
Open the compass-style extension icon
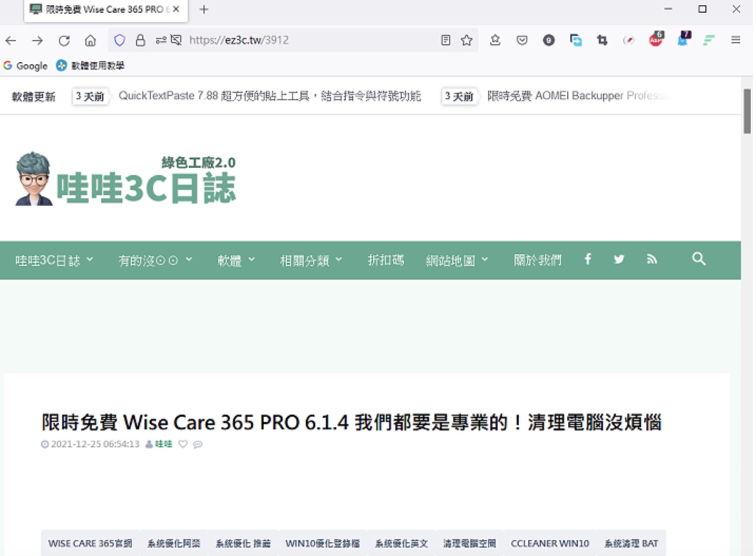[628, 40]
